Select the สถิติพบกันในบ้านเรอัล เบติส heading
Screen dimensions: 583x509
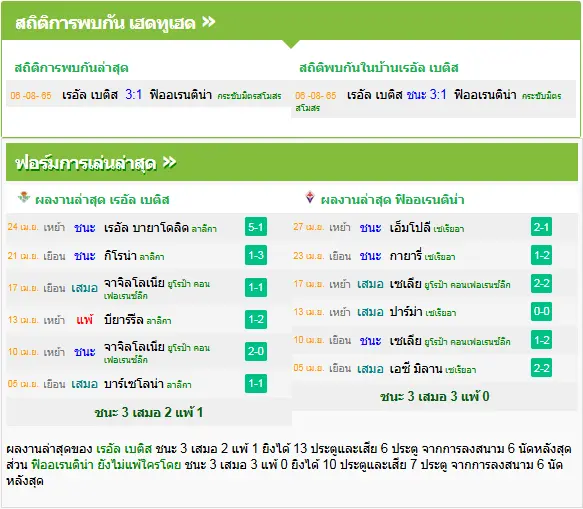click(379, 68)
